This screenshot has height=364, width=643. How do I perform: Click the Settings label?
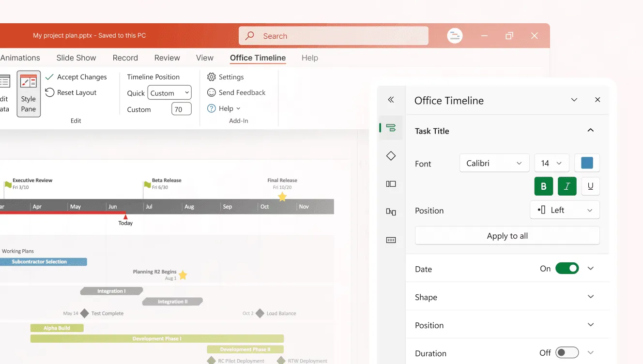pyautogui.click(x=231, y=77)
